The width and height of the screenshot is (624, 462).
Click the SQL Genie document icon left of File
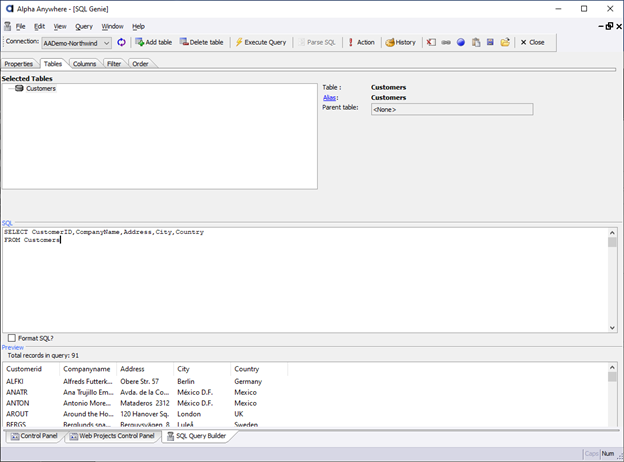(8, 27)
